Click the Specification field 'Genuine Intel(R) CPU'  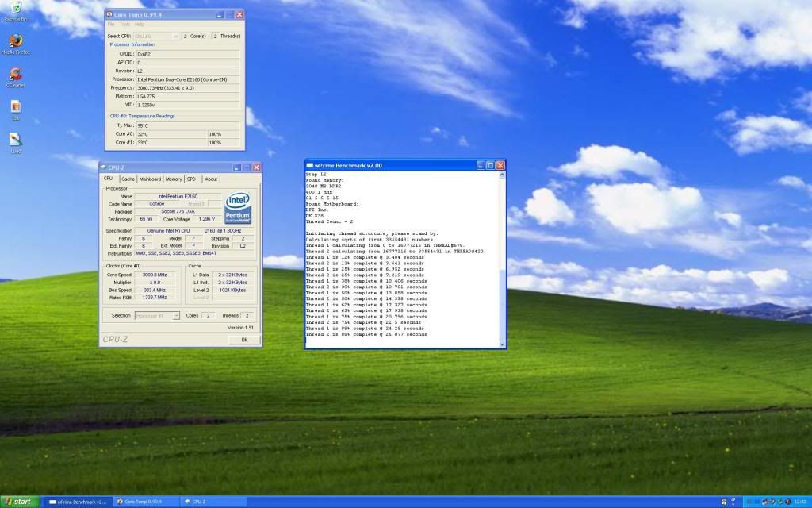coord(195,231)
